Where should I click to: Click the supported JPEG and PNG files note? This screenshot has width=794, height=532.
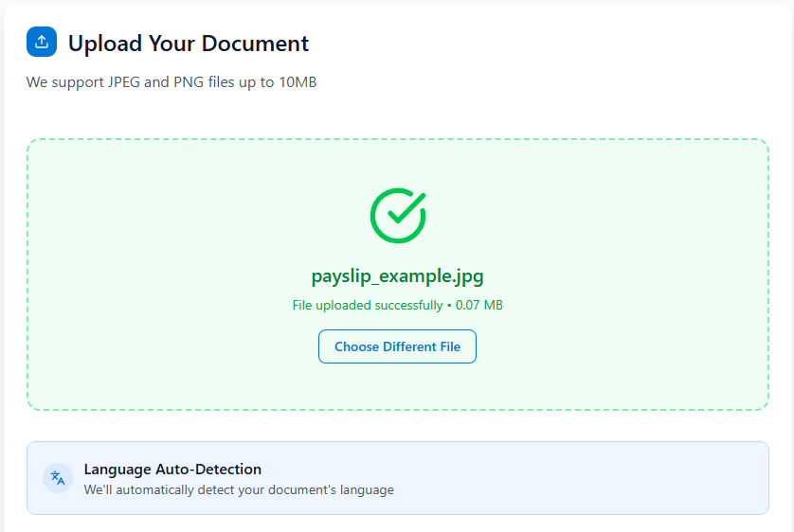pyautogui.click(x=171, y=82)
